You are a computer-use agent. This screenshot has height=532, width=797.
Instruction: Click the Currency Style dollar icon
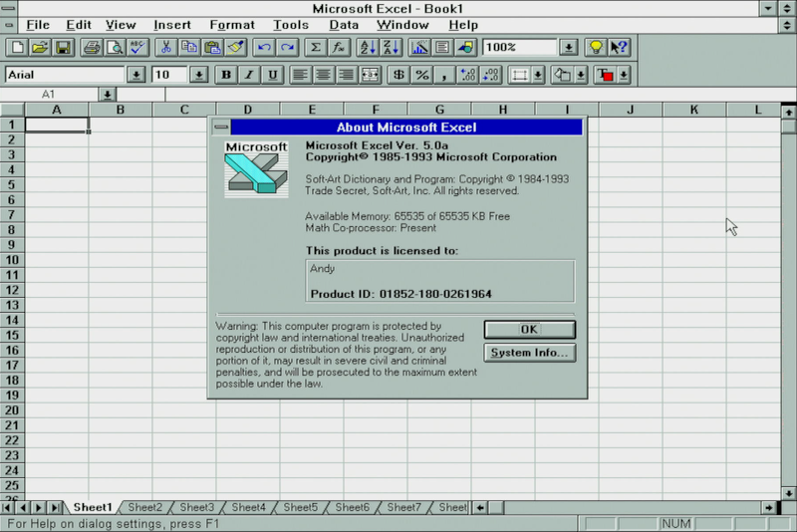pos(398,75)
